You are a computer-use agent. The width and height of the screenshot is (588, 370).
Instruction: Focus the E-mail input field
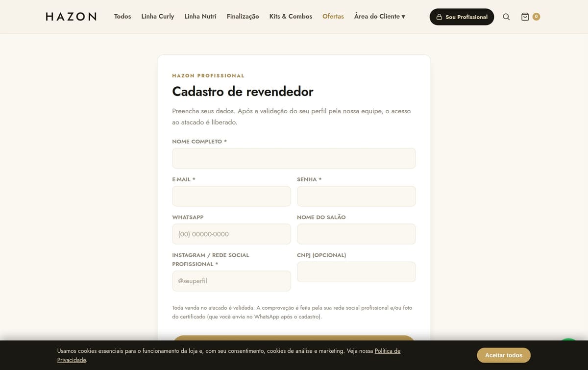pyautogui.click(x=231, y=196)
